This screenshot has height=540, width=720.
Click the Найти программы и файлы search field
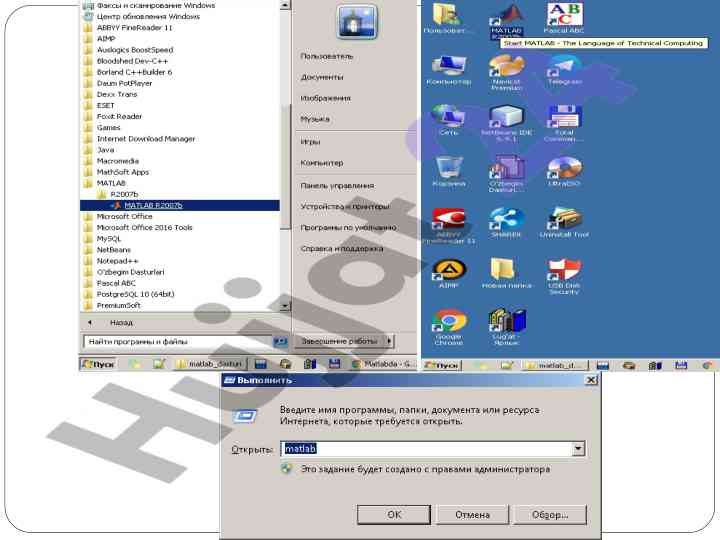(x=175, y=341)
